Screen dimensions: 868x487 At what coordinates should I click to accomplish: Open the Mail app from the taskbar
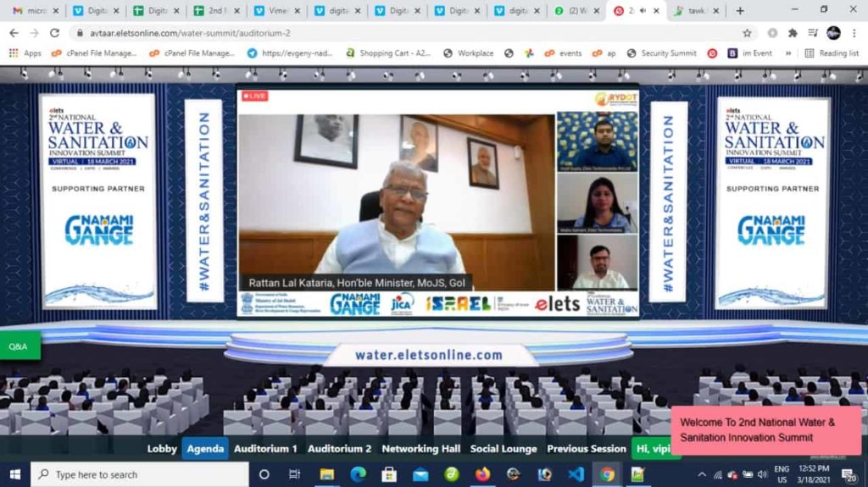click(420, 475)
